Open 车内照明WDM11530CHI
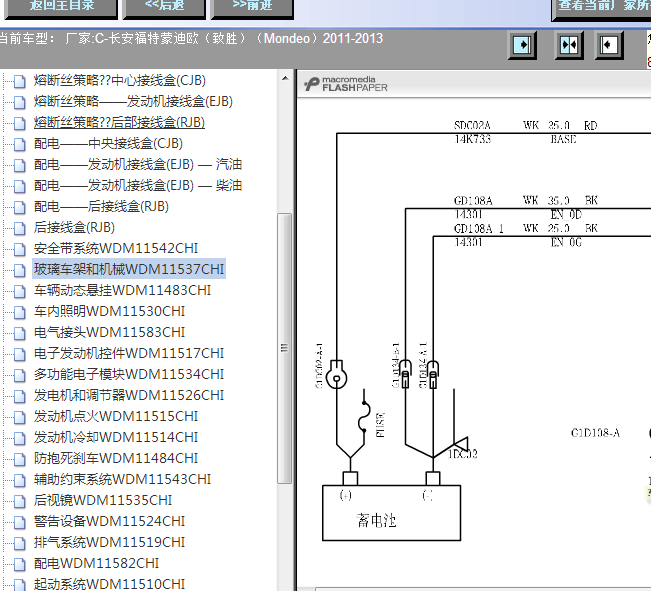The width and height of the screenshot is (651, 591). pyautogui.click(x=110, y=311)
